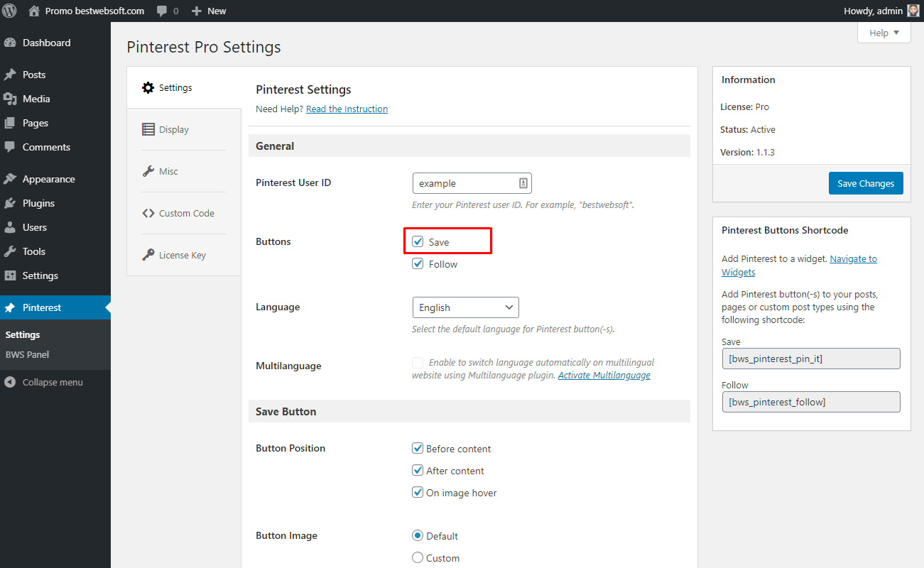
Task: Open Users menu label
Action: coord(35,227)
